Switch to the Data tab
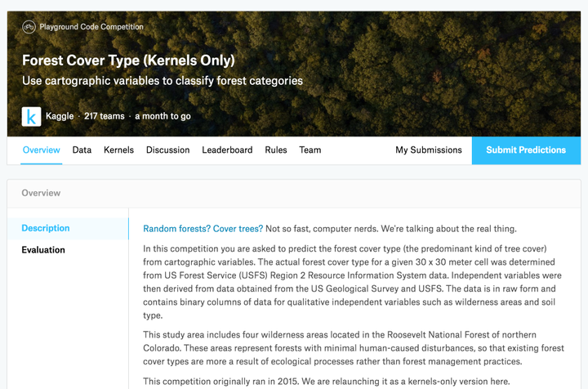This screenshot has width=588, height=389. click(82, 150)
